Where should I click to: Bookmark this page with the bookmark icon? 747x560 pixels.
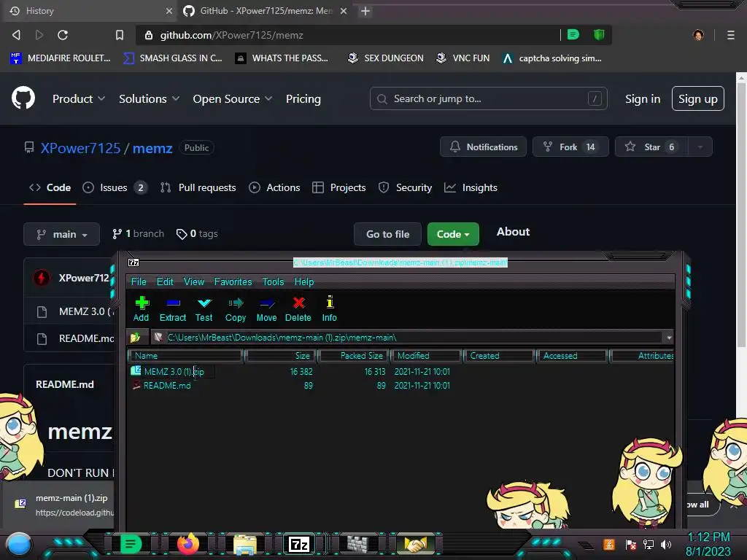coord(120,35)
